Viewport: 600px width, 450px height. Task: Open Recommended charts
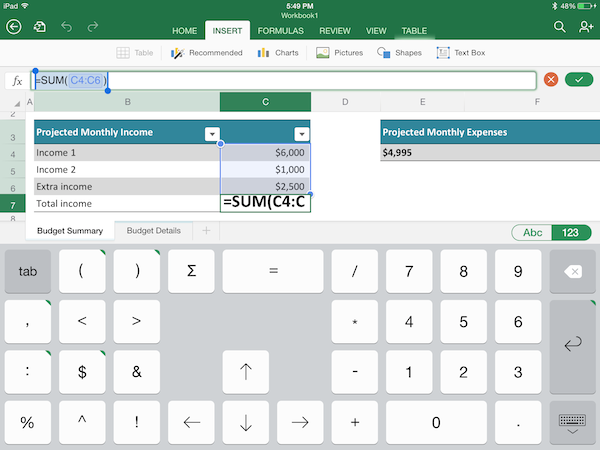pyautogui.click(x=207, y=53)
